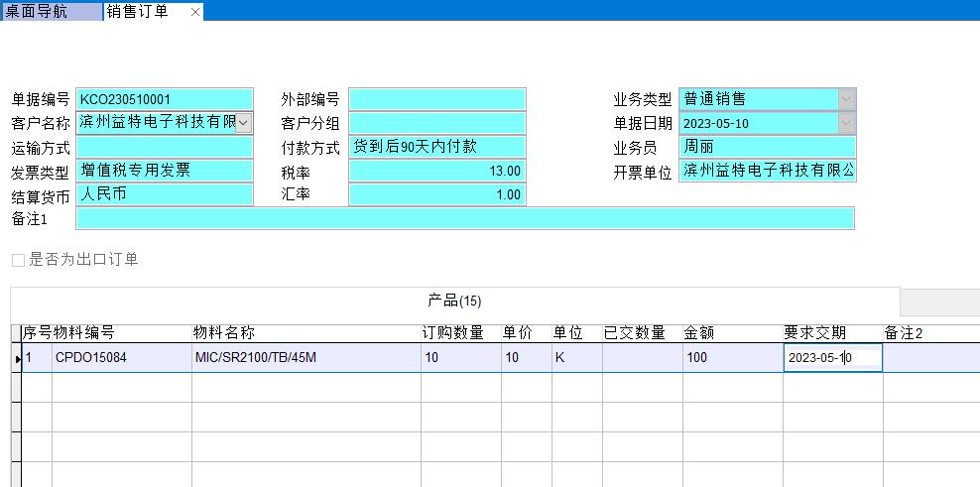Select the CPDO15084 material code cell
The width and height of the screenshot is (980, 487).
coord(121,358)
